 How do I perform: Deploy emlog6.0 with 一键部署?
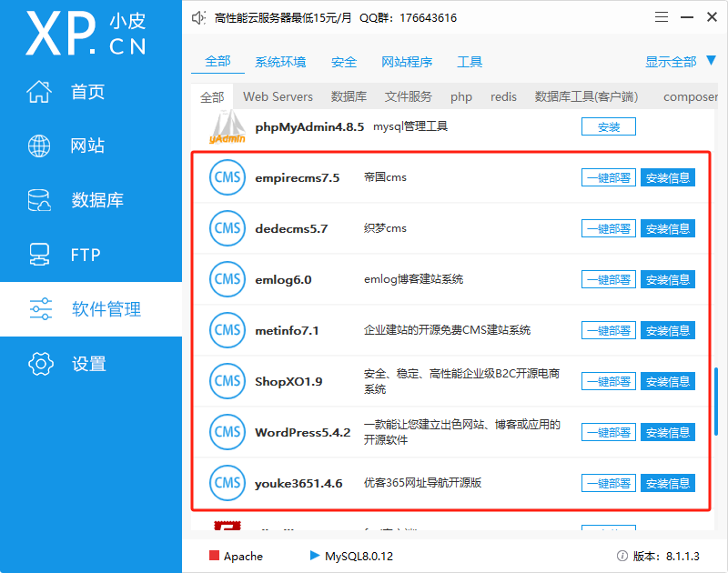point(608,279)
